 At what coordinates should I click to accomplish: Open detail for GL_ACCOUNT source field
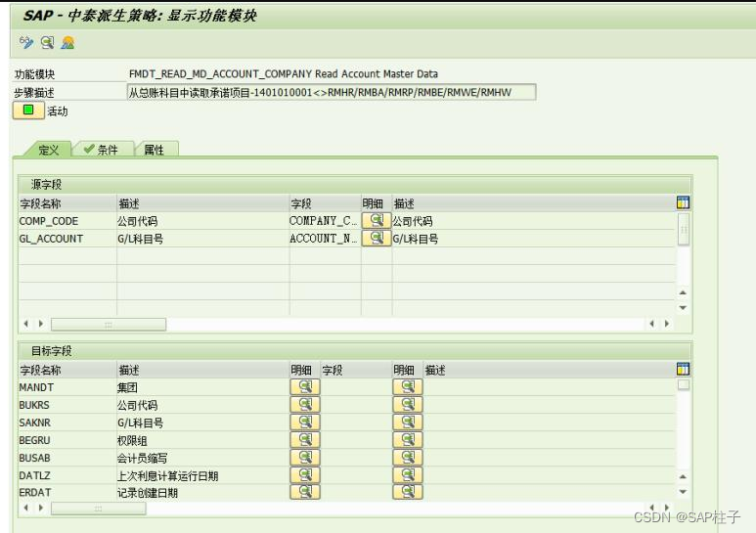coord(377,238)
